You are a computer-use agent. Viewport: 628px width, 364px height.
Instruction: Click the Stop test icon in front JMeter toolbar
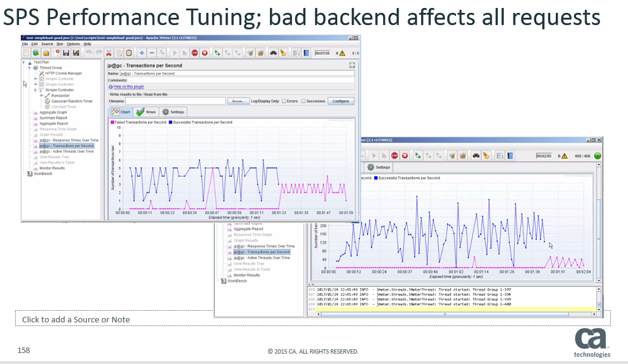tap(195, 53)
